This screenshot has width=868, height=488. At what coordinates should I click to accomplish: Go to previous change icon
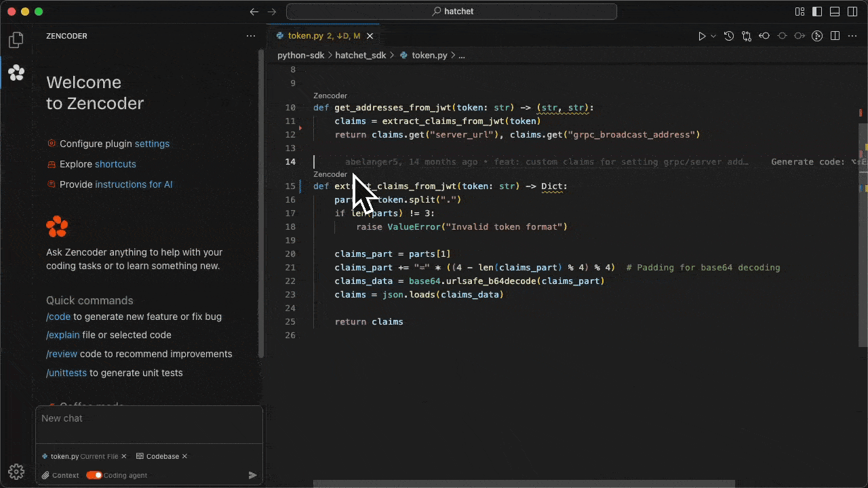[x=764, y=36]
